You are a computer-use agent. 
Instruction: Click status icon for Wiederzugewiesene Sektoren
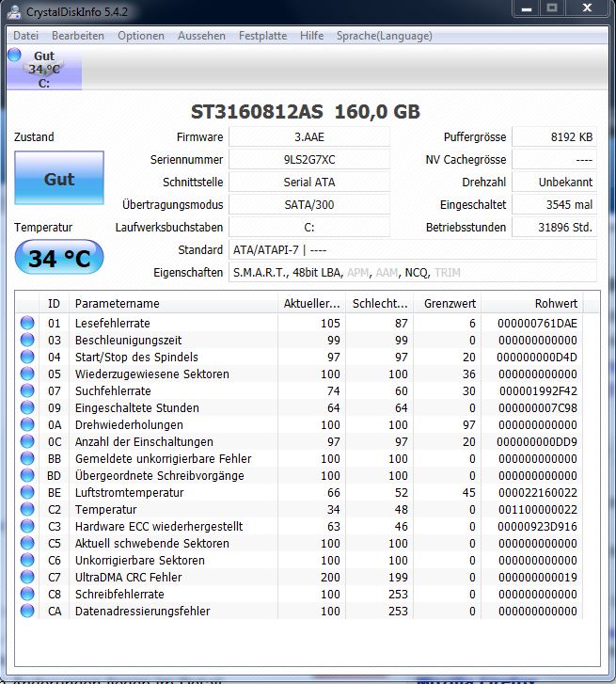pos(27,374)
